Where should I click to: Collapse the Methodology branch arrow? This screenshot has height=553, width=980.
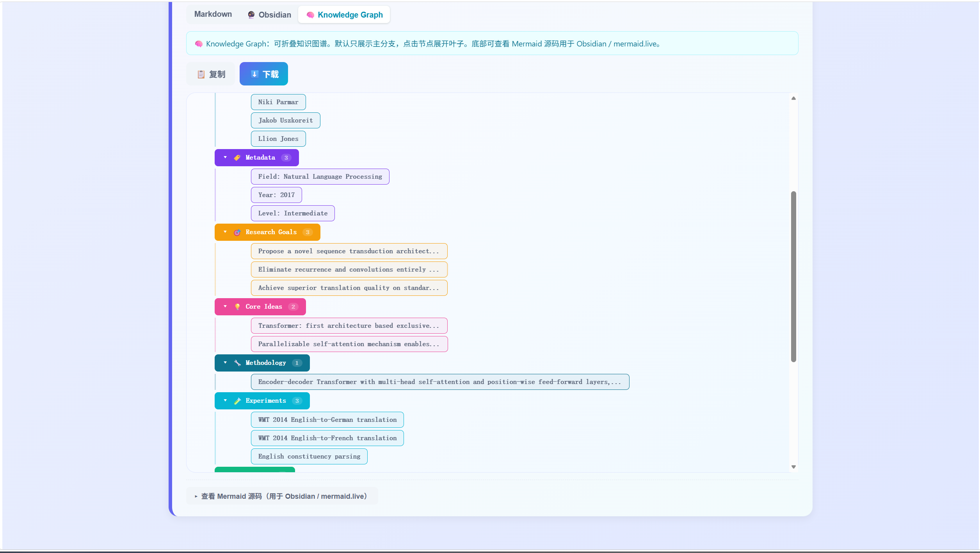tap(225, 363)
